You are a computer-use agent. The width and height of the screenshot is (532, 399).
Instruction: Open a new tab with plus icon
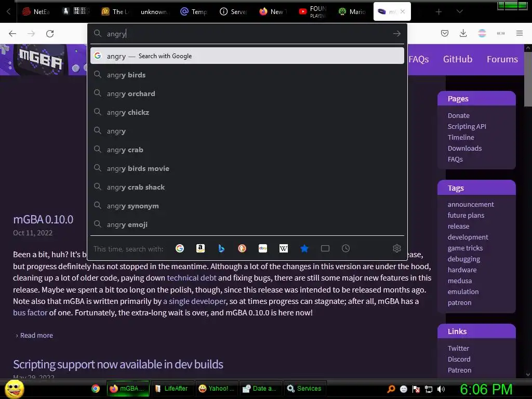(438, 12)
